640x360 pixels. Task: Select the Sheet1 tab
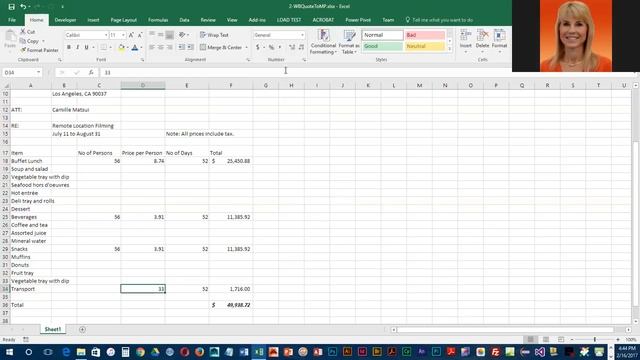pos(53,329)
